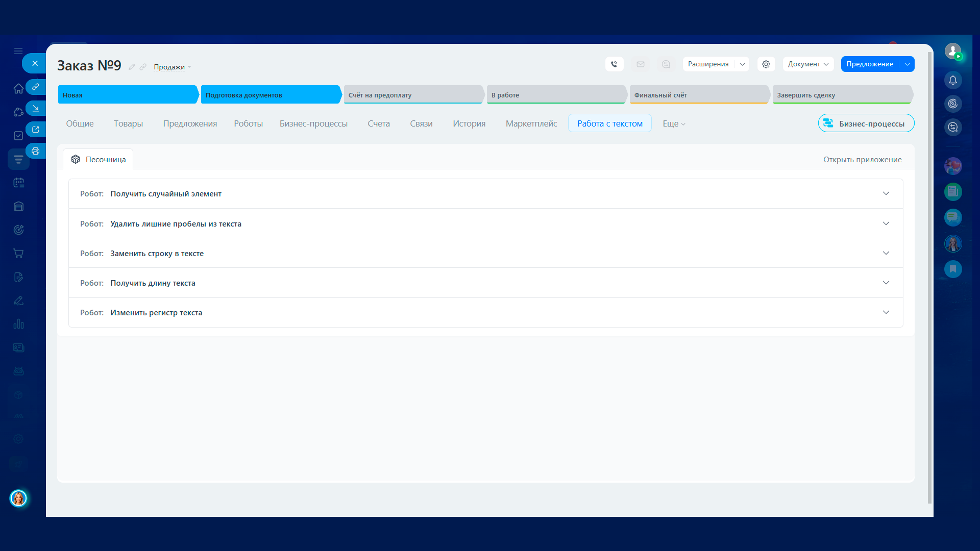Open the calendar icon in left sidebar
980x551 pixels.
18,183
